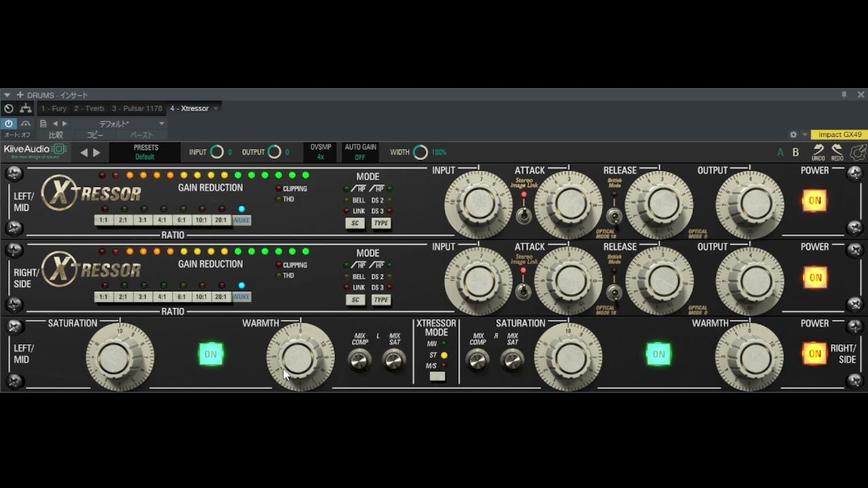Click the top-bar OUTPUT gain knob
Screen dimensions: 868x488
pos(275,152)
